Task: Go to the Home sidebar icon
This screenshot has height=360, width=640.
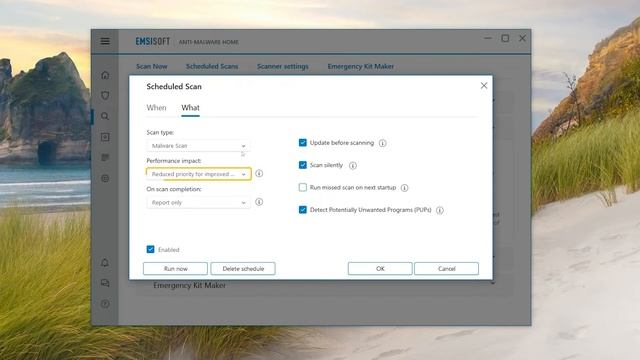Action: coord(105,75)
